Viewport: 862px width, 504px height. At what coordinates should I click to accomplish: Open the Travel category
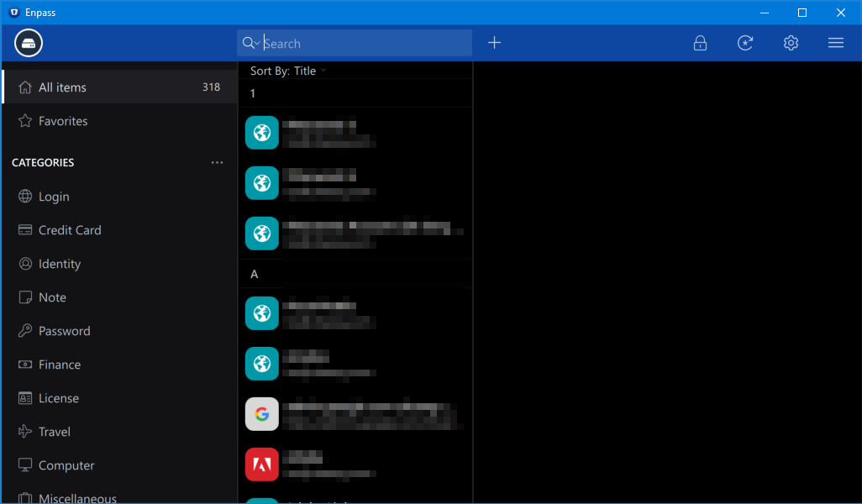click(x=52, y=431)
